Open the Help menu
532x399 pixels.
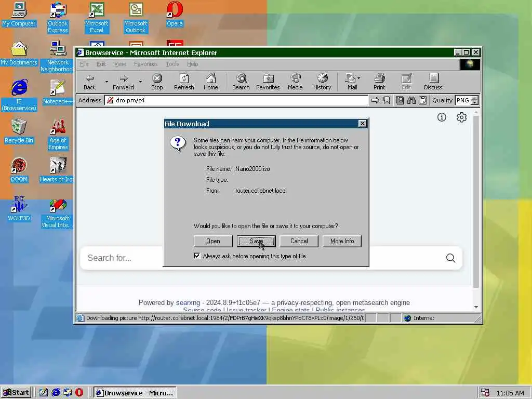[x=192, y=64]
